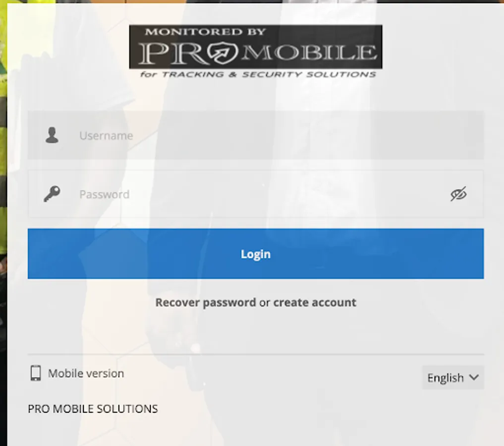The image size is (504, 446).
Task: Click the smartphone icon beside Mobile version
Action: pyautogui.click(x=36, y=373)
